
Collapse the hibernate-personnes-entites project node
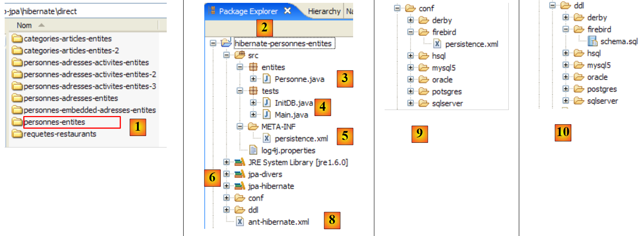(213, 43)
